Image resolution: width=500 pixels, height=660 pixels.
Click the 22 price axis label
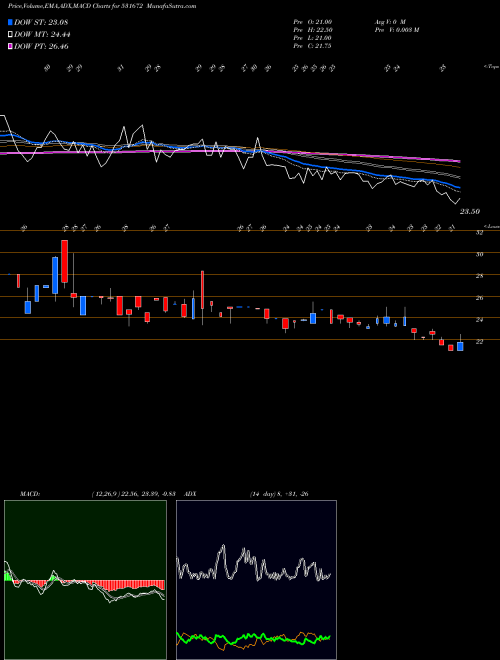point(479,342)
